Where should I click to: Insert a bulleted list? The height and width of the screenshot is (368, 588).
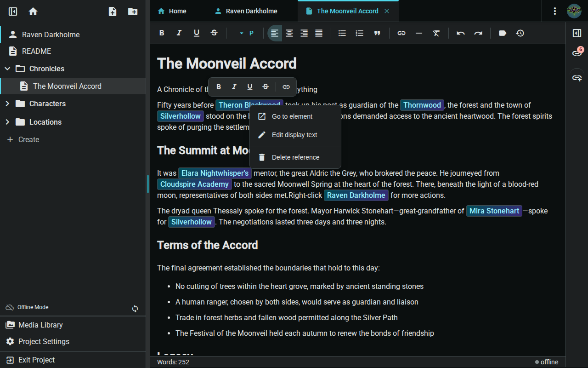point(342,33)
